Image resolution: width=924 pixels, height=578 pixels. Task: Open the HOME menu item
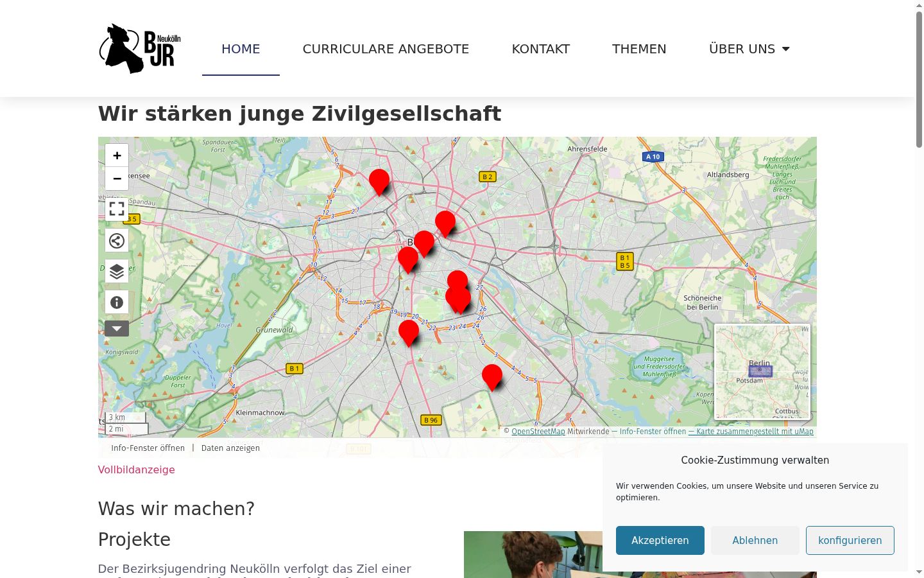241,49
